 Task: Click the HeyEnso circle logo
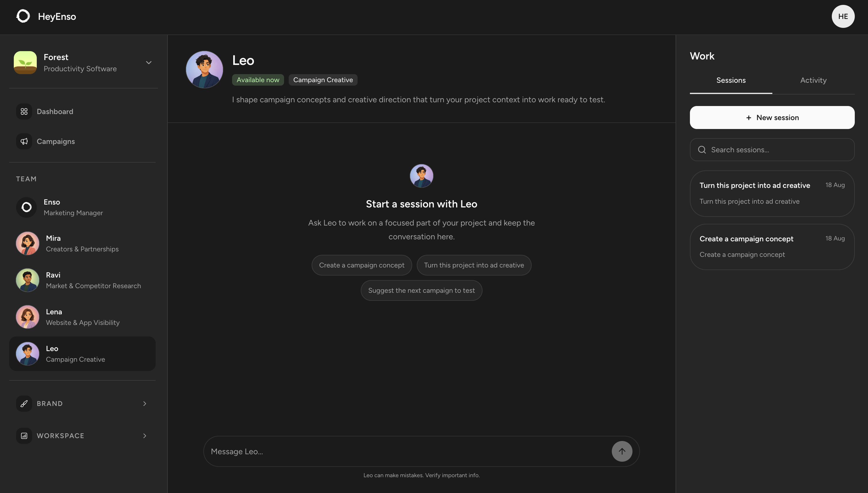coord(23,16)
